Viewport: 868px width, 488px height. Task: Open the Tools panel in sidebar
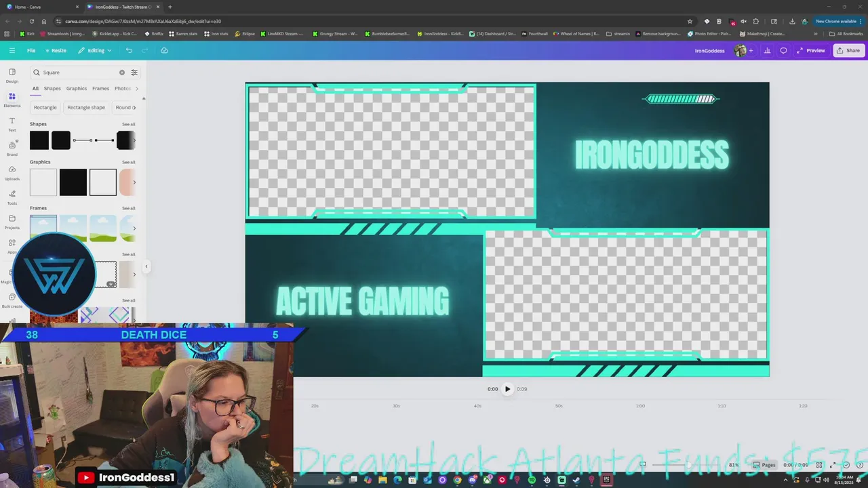click(12, 197)
